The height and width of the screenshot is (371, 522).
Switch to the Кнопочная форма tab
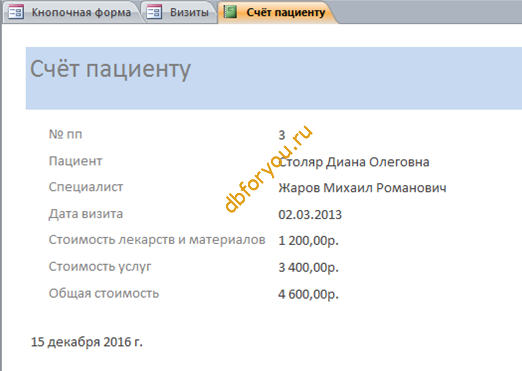click(x=73, y=12)
